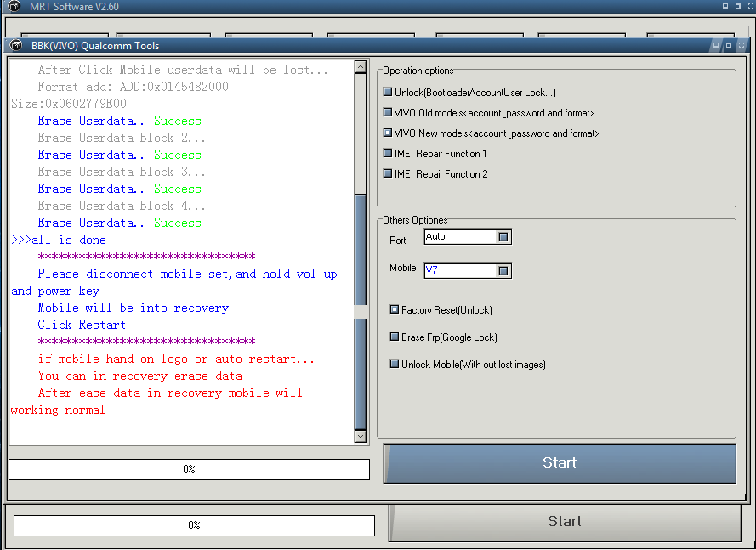
Task: Click 'Mobile will be into recovery' line
Action: click(133, 308)
